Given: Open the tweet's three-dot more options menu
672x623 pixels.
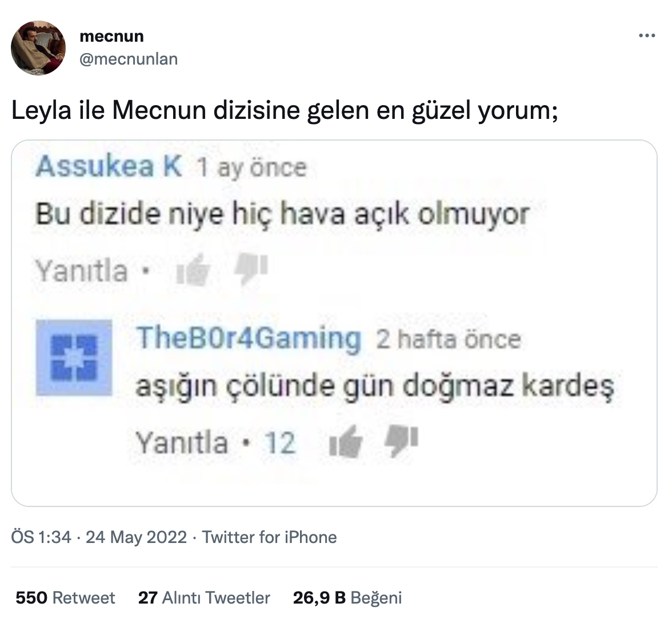Looking at the screenshot, I should pos(647,35).
